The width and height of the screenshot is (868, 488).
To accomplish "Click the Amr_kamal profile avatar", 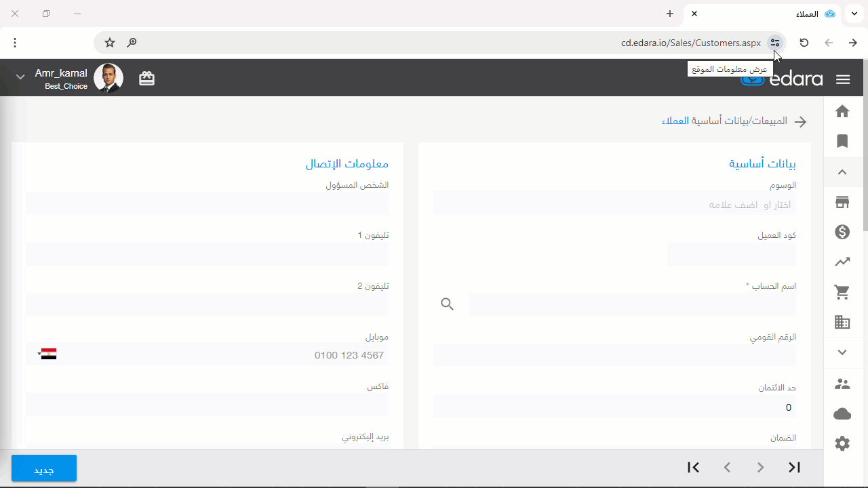I will (x=108, y=78).
